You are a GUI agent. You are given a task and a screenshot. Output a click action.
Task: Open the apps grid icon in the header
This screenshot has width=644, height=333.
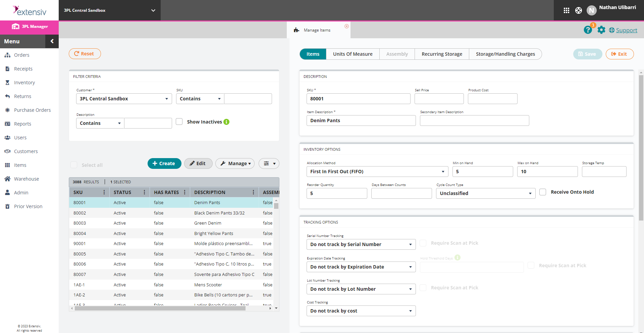point(566,10)
